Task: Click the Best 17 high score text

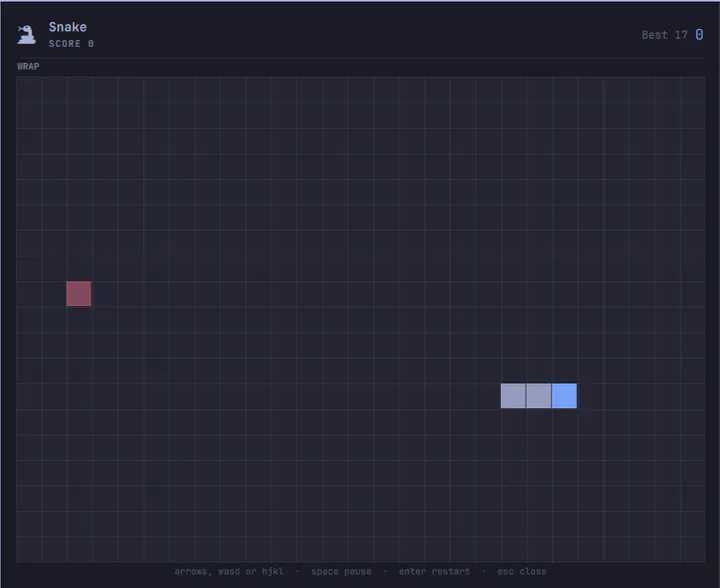Action: (664, 35)
